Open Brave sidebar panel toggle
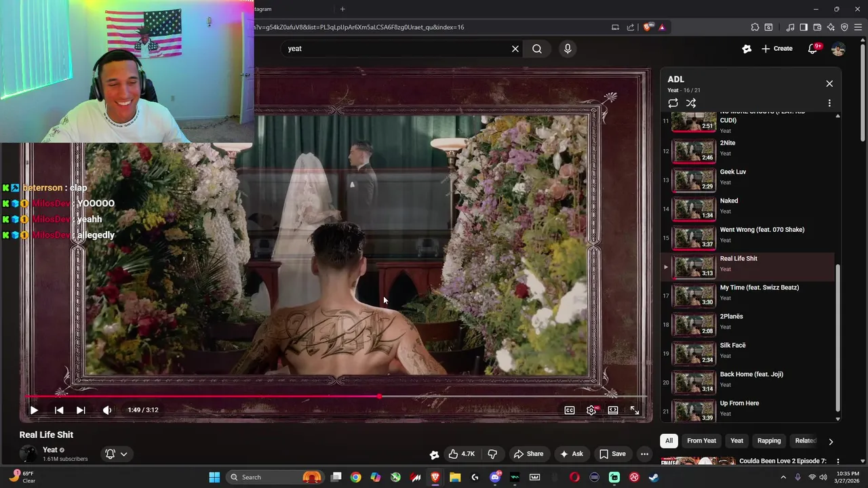The height and width of the screenshot is (488, 868). click(804, 27)
